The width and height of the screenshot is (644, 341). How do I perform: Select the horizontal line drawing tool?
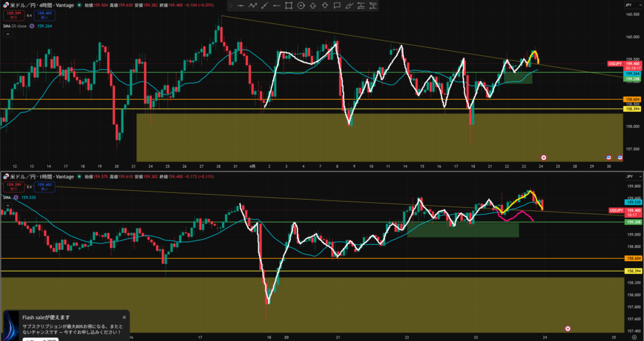click(x=240, y=6)
